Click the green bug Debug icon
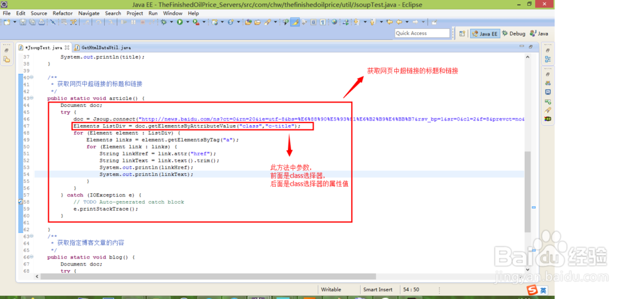 (164, 22)
